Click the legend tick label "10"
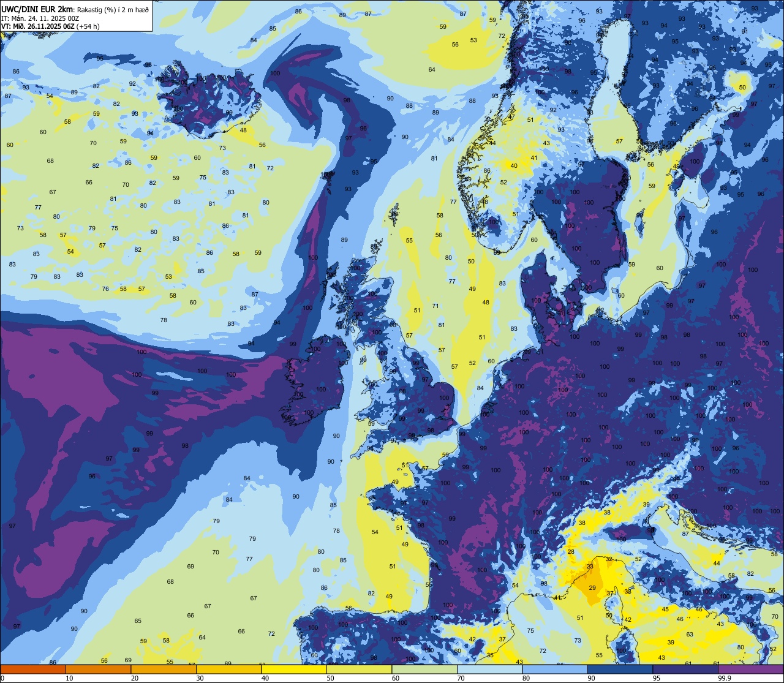Viewport: 784px width, 683px height. 69,678
